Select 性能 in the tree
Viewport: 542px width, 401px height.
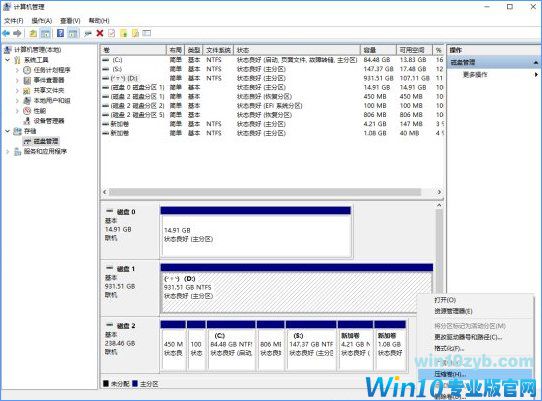[x=40, y=111]
